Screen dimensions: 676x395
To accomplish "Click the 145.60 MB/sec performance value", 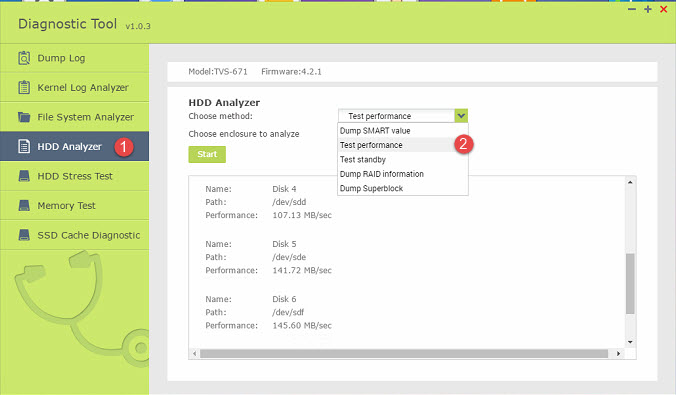I will click(302, 326).
